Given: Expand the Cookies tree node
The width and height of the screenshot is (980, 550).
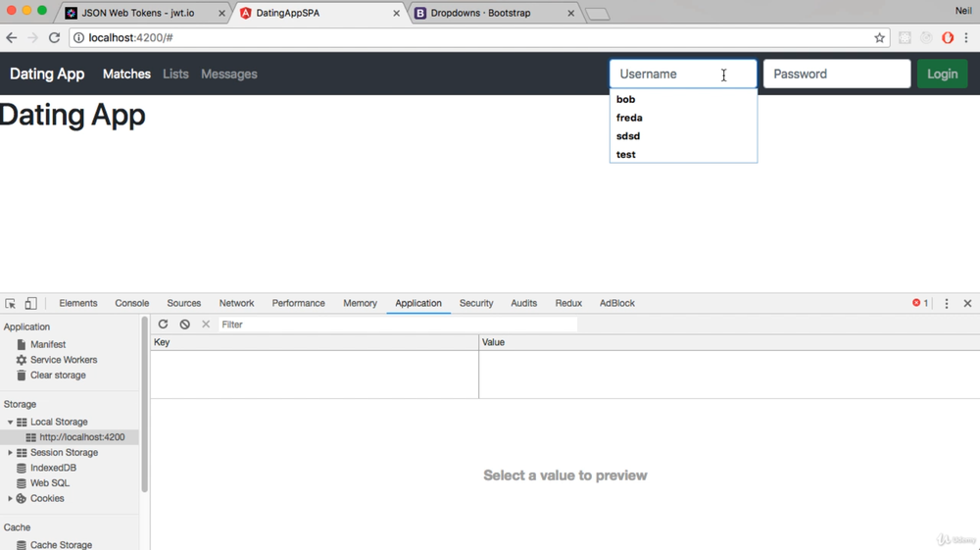Looking at the screenshot, I should point(10,498).
